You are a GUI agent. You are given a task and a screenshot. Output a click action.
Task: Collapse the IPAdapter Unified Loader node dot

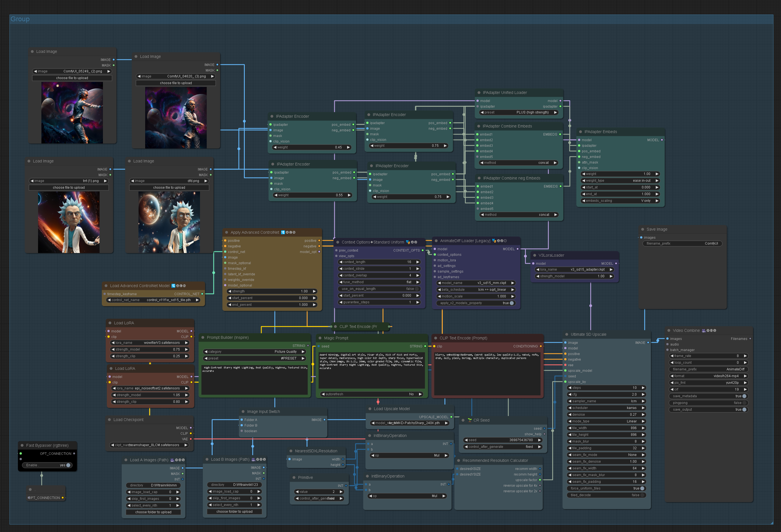pos(479,93)
